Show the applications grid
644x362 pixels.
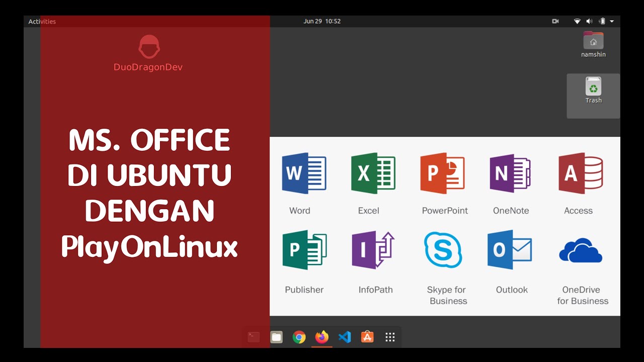pos(390,337)
